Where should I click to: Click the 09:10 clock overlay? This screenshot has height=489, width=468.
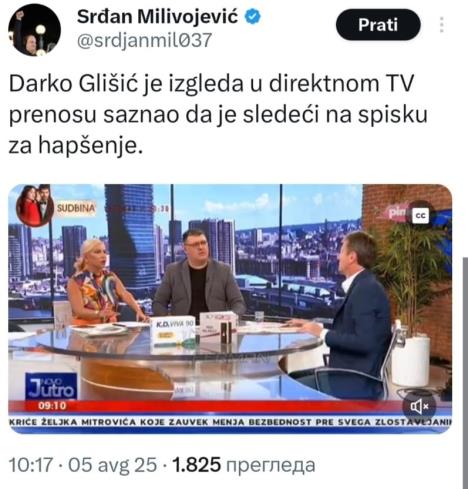pyautogui.click(x=52, y=406)
